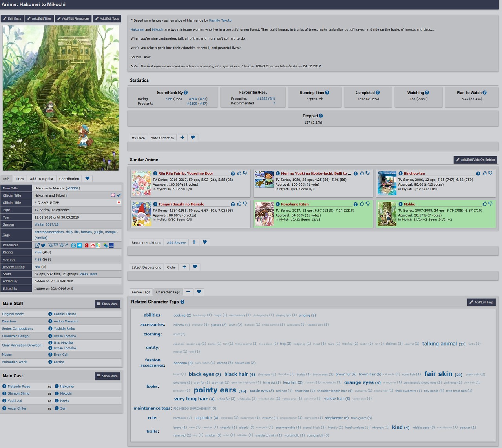Open the 'talking animal' character tag
Image resolution: width=502 pixels, height=448 pixels.
tap(440, 344)
